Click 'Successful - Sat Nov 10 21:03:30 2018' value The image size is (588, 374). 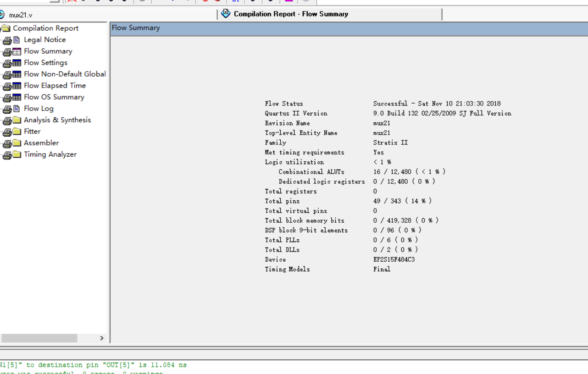(x=437, y=104)
